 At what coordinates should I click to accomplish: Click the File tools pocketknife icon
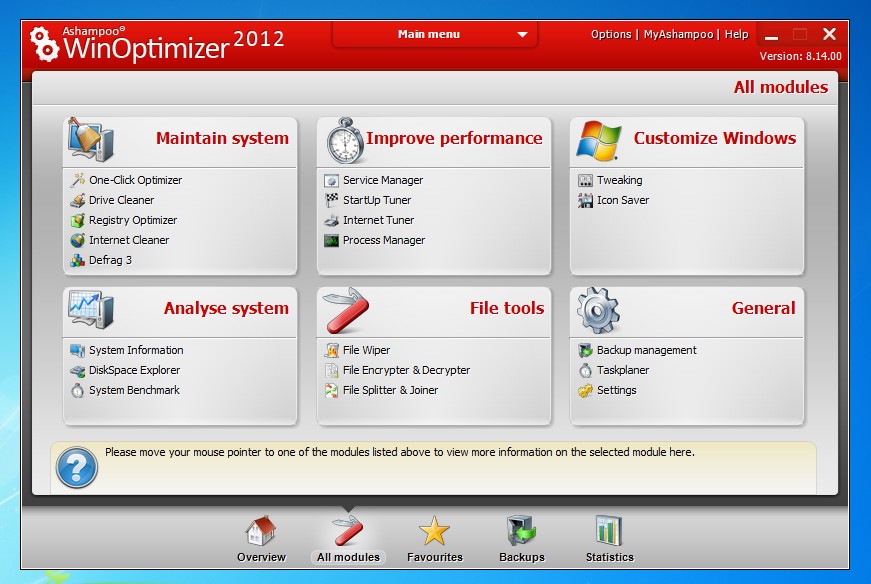pyautogui.click(x=347, y=310)
